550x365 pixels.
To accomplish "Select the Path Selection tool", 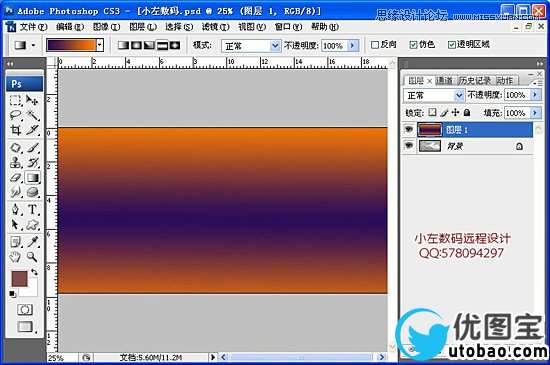I will pyautogui.click(x=15, y=224).
